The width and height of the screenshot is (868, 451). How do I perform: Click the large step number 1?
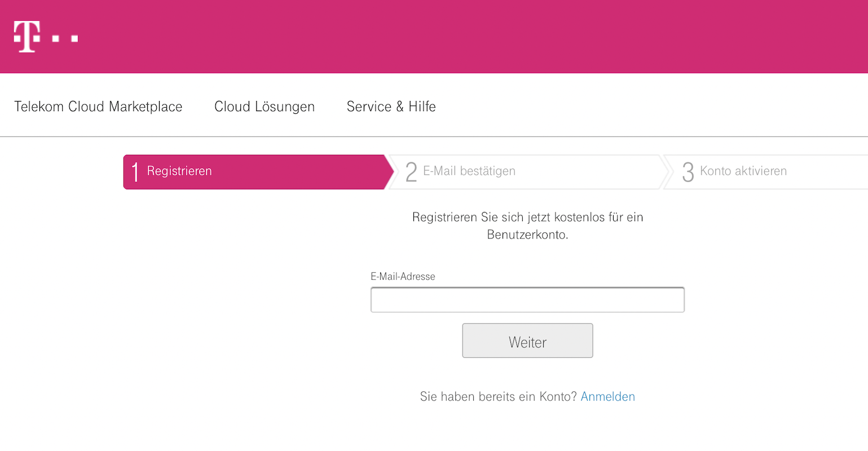point(135,172)
